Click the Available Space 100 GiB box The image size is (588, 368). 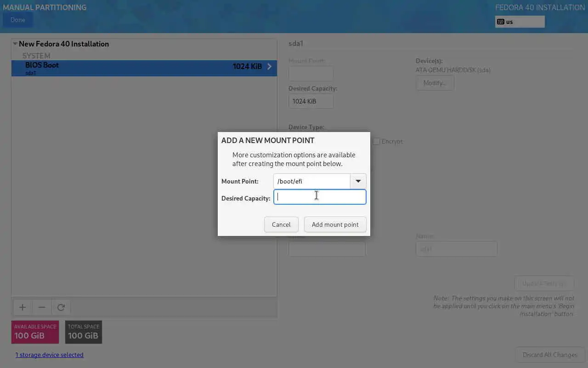point(35,332)
